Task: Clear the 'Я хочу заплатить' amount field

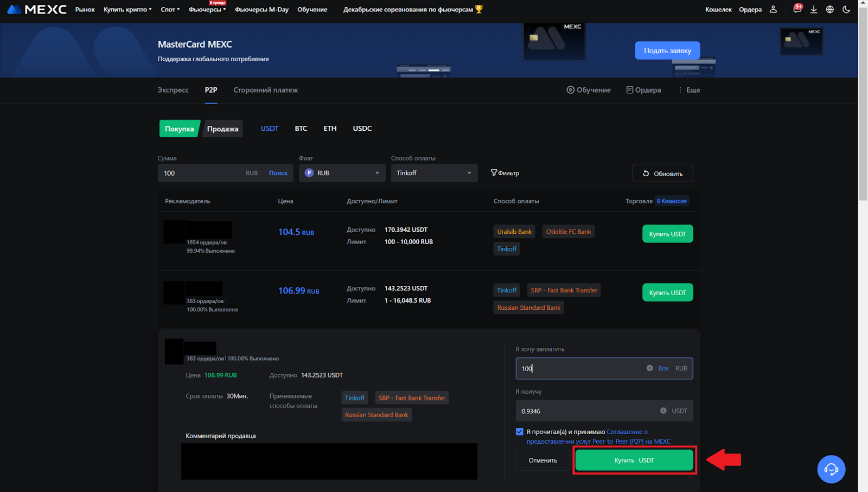Action: click(649, 368)
